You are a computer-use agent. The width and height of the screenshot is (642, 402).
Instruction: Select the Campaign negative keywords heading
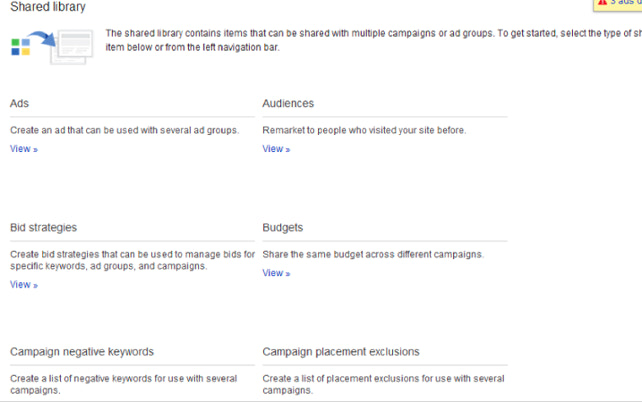click(x=82, y=352)
